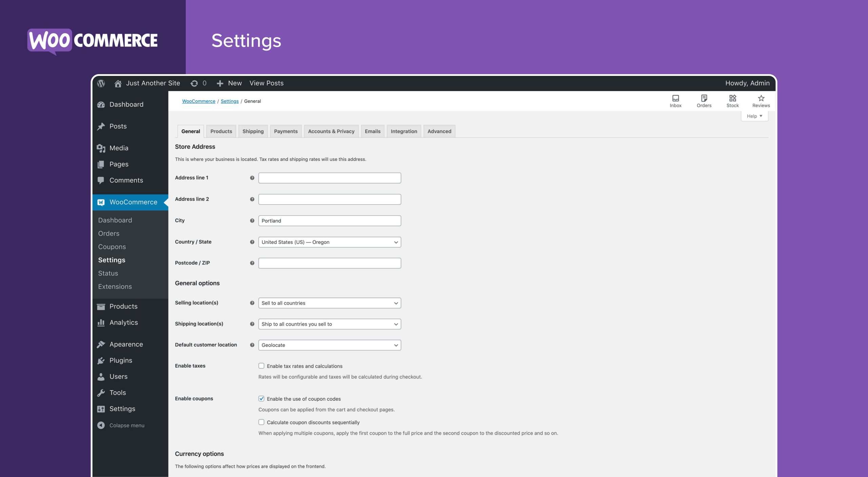Viewport: 868px width, 477px height.
Task: Navigate to Analytics in sidebar
Action: point(123,323)
